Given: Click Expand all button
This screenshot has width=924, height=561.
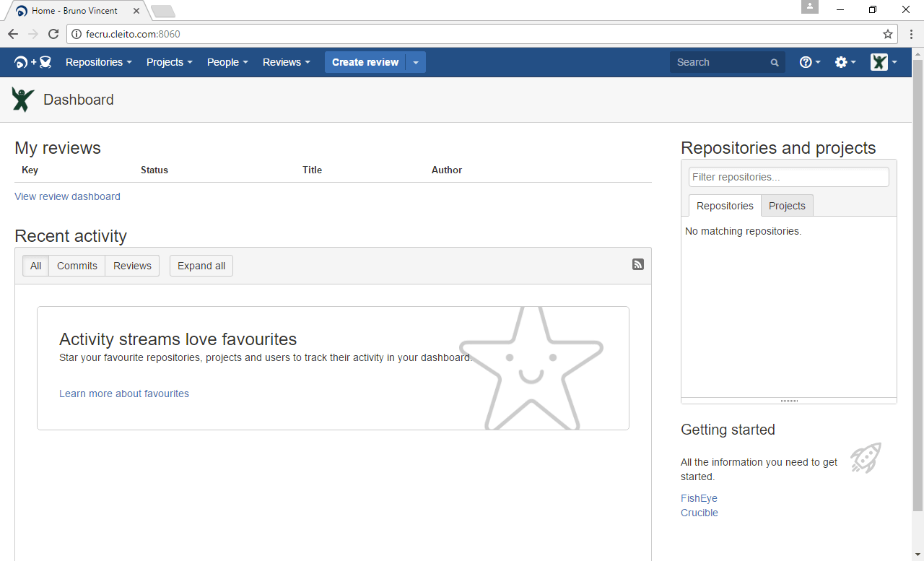Looking at the screenshot, I should [x=201, y=266].
